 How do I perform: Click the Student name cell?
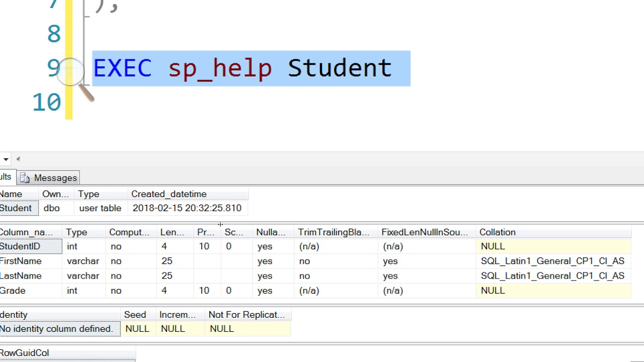click(19, 208)
